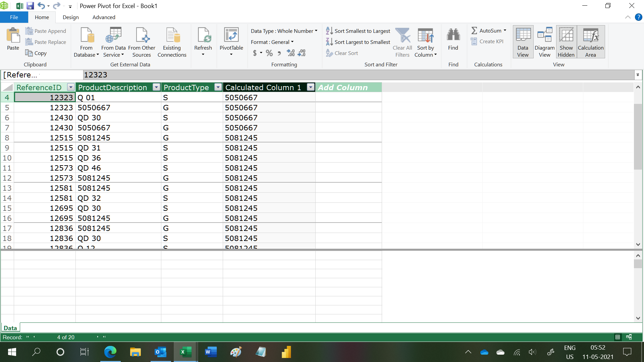Open ReferenceID column filter dropdown

tap(70, 87)
